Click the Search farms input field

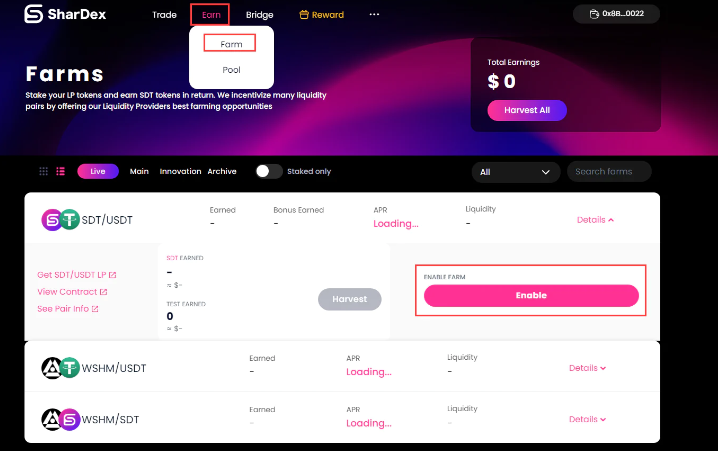tap(609, 172)
